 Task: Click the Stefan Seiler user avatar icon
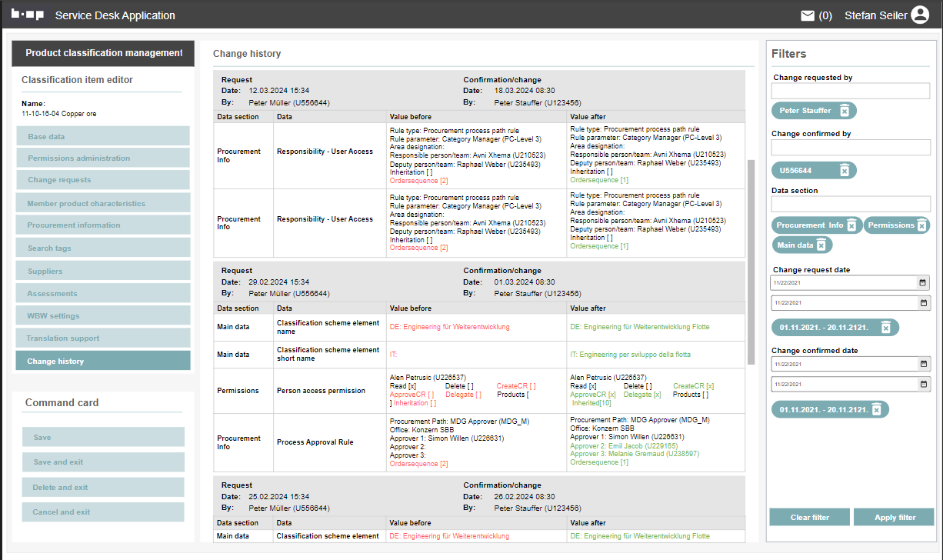(920, 15)
